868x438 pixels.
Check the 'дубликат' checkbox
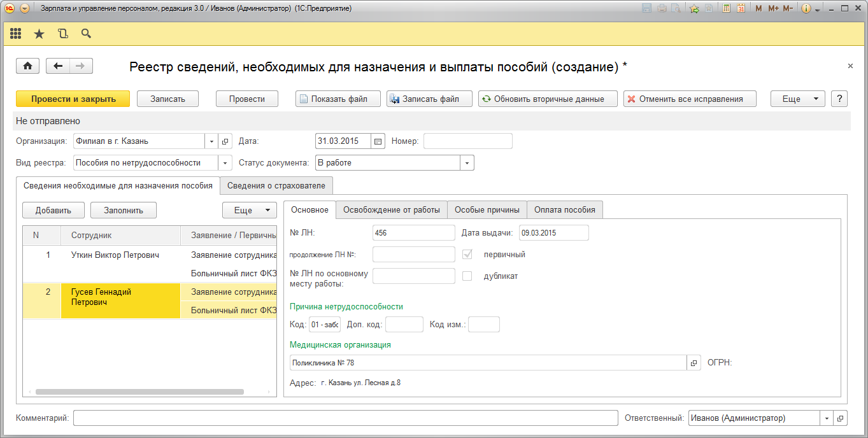[467, 276]
